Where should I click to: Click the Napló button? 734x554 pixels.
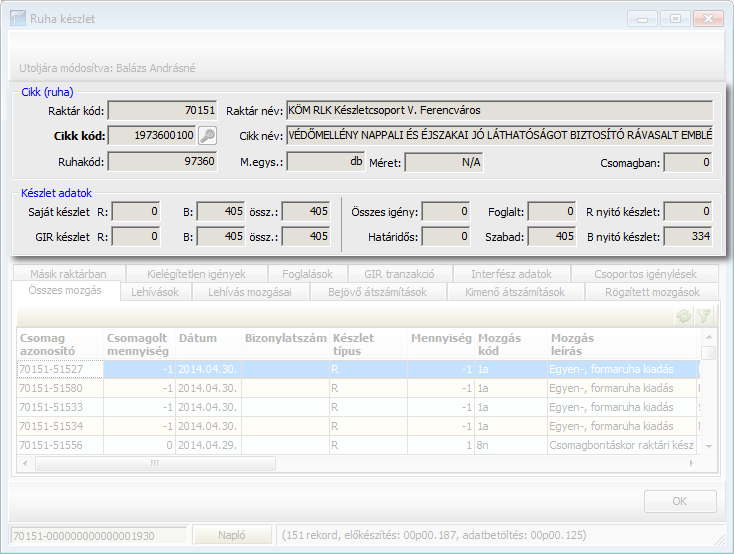pos(232,535)
